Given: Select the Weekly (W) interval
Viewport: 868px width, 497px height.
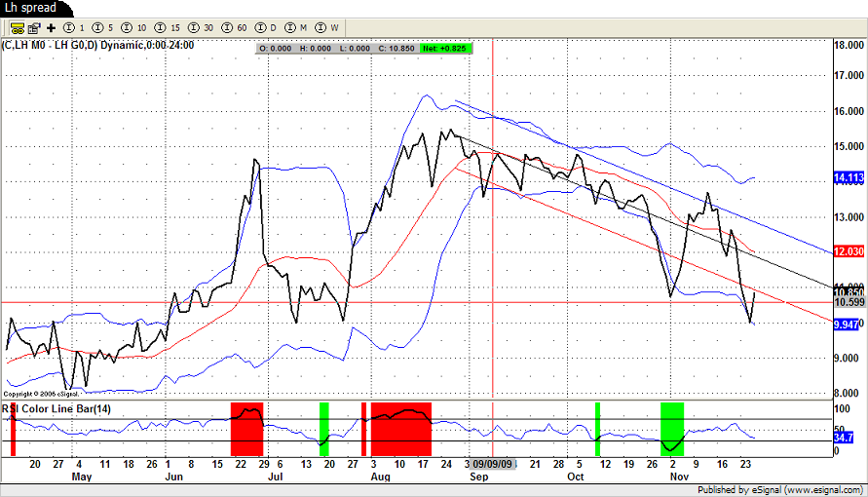Looking at the screenshot, I should (329, 27).
